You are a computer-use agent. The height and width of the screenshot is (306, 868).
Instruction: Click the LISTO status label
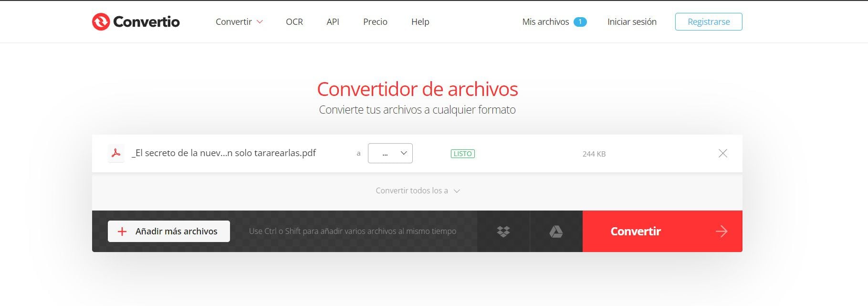(462, 154)
